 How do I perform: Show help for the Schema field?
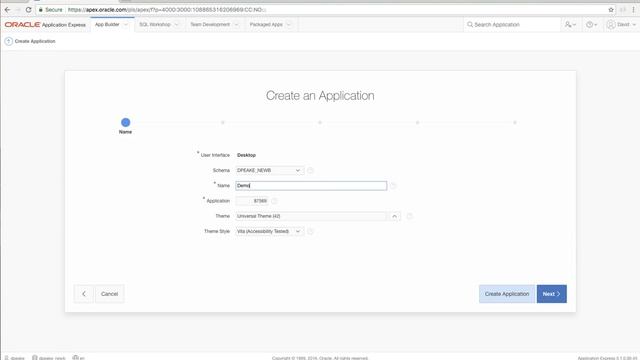(x=310, y=170)
